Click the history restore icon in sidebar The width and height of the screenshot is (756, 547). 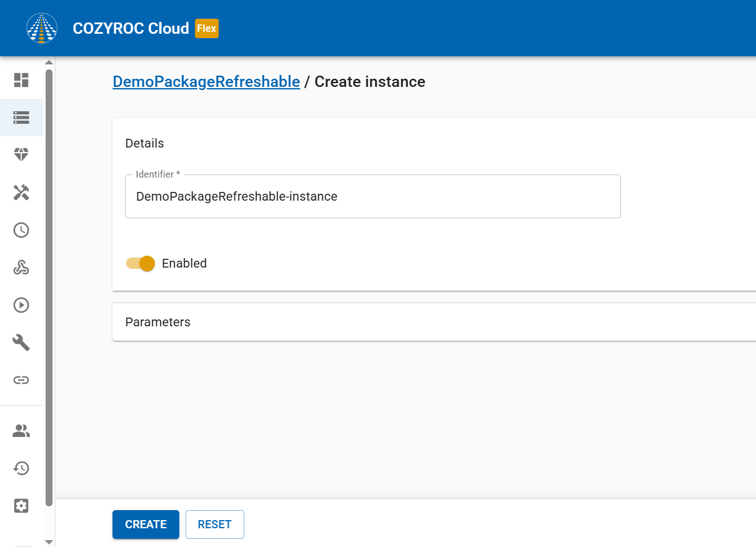point(21,468)
